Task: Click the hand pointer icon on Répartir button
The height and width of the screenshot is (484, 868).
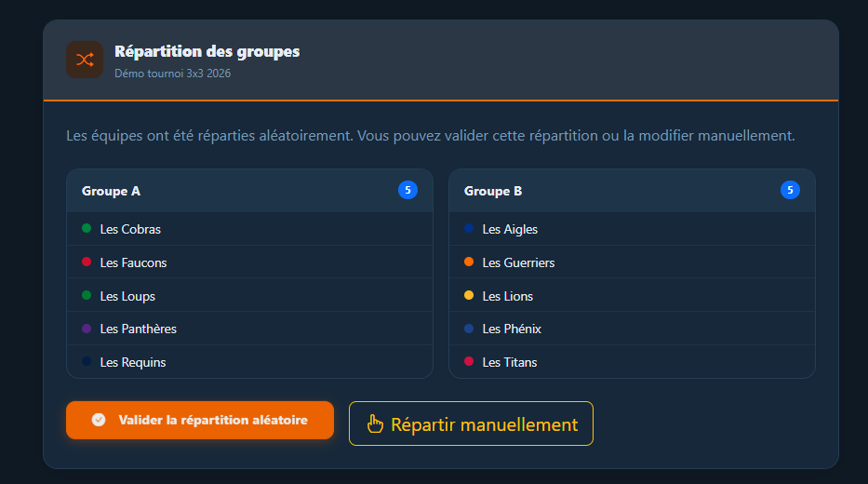Action: [x=375, y=424]
